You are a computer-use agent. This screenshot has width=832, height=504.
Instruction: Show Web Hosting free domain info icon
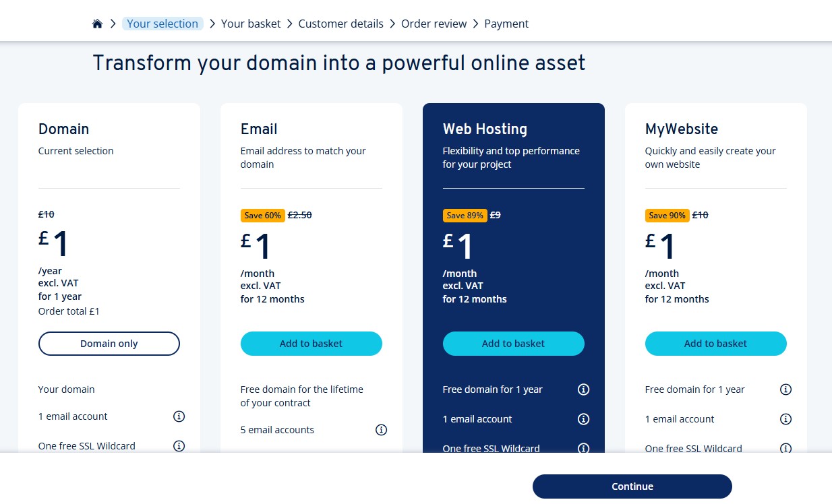[584, 389]
